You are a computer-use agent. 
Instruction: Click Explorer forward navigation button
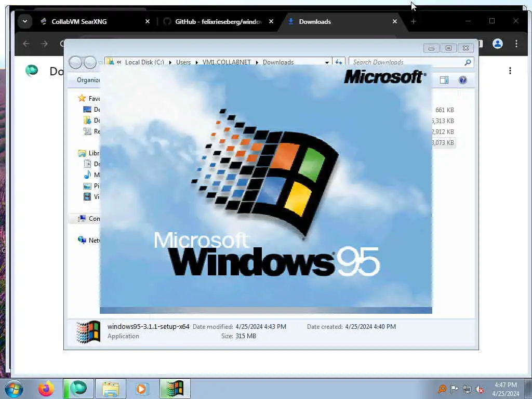90,62
